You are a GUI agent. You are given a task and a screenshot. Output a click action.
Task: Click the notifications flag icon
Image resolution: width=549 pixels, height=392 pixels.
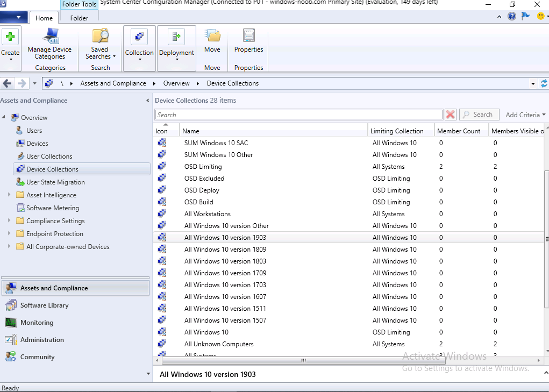(x=525, y=17)
